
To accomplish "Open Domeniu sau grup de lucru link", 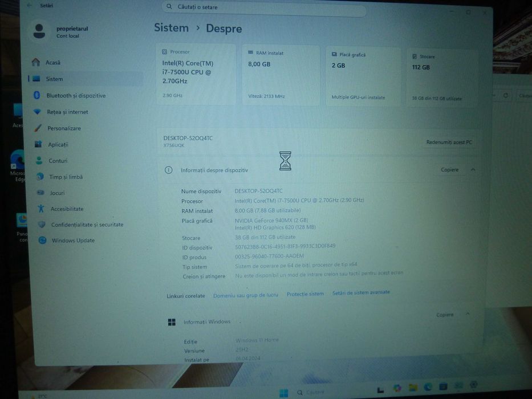I will point(246,295).
